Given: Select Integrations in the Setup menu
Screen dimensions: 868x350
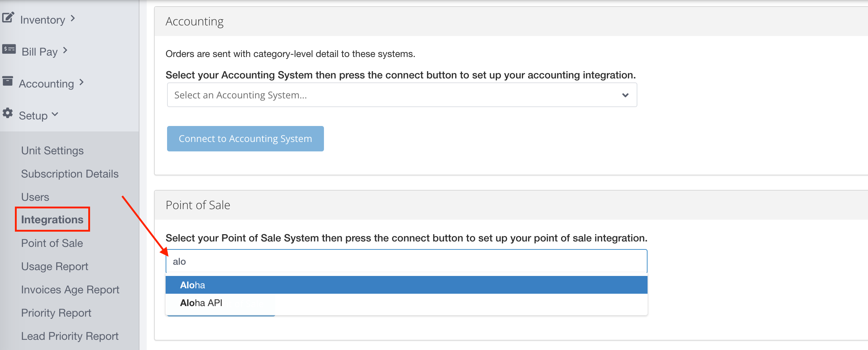Looking at the screenshot, I should tap(52, 220).
